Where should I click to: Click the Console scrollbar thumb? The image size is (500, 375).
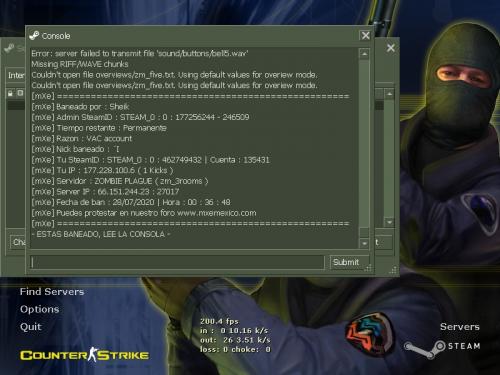364,232
